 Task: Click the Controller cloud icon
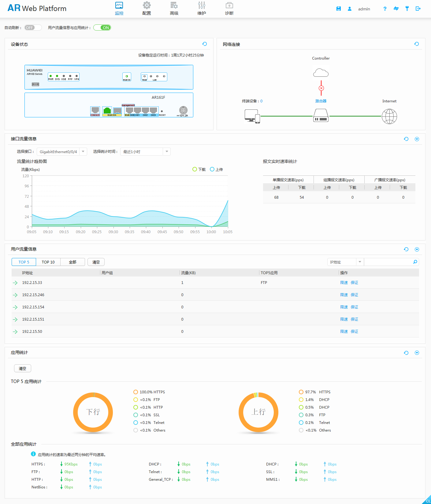[x=321, y=73]
